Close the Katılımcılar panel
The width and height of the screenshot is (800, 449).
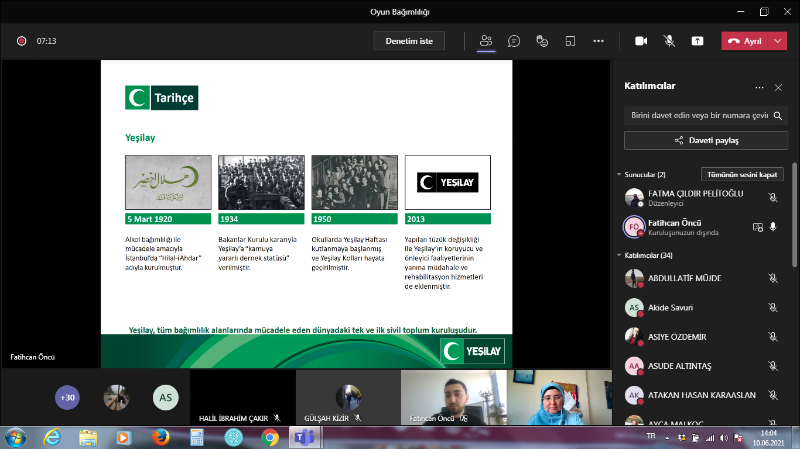coord(778,87)
